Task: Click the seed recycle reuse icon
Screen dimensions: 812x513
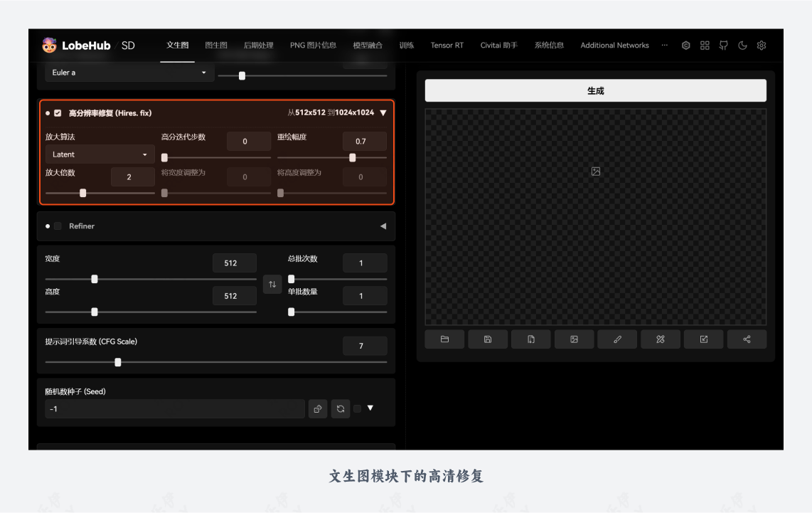Action: 341,409
